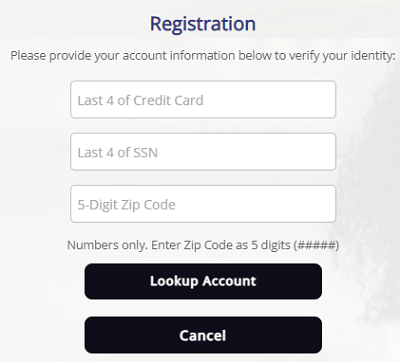Select the 5-Digit Zip Code input
400x362 pixels.
pyautogui.click(x=203, y=204)
